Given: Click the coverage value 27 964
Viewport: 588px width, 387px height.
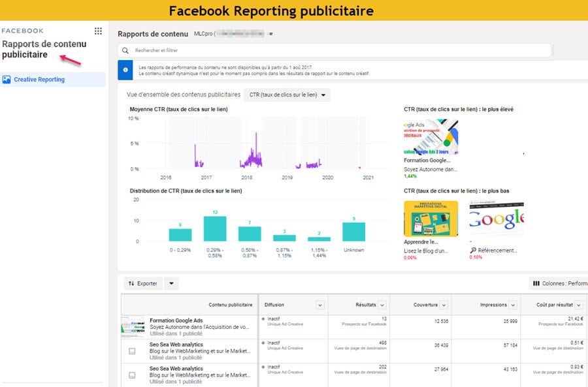Looking at the screenshot, I should pyautogui.click(x=441, y=369).
